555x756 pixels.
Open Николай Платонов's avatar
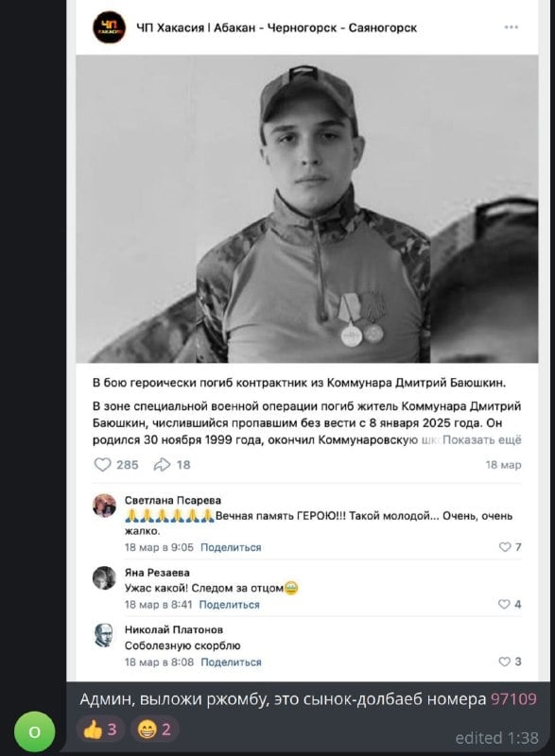[104, 635]
